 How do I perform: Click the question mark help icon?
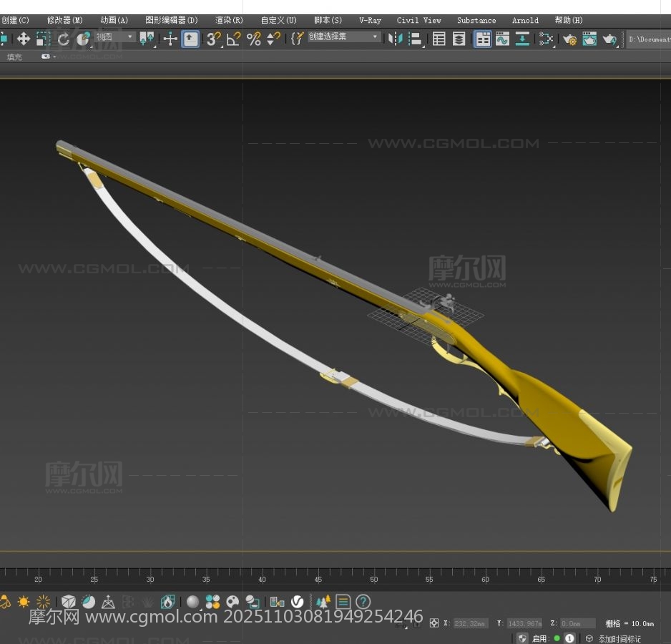[363, 602]
